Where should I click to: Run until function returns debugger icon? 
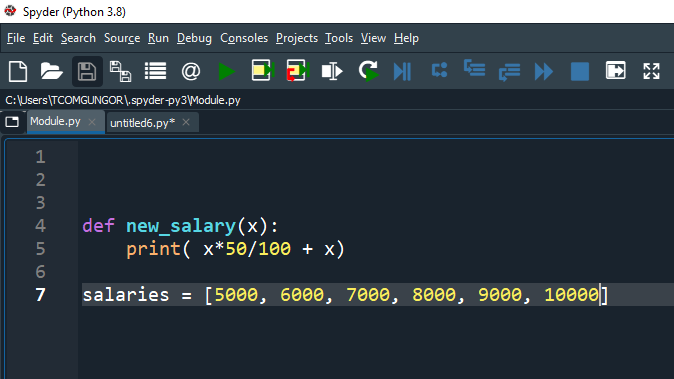tap(509, 71)
